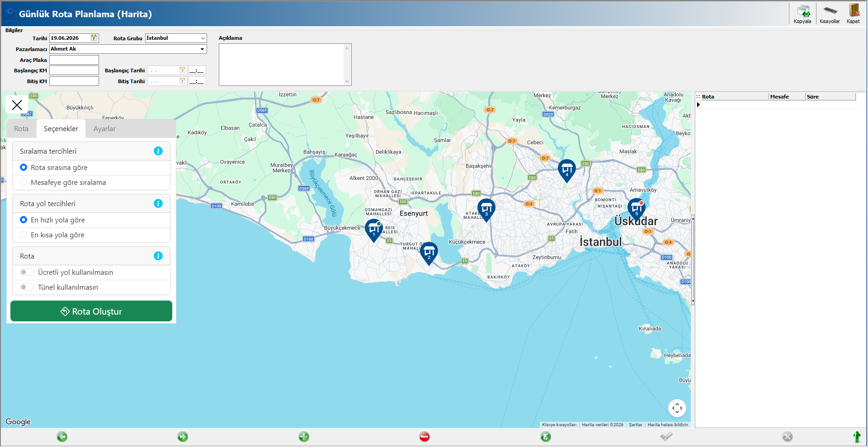Open the Rota Grubu dropdown
The width and height of the screenshot is (868, 447).
click(203, 38)
